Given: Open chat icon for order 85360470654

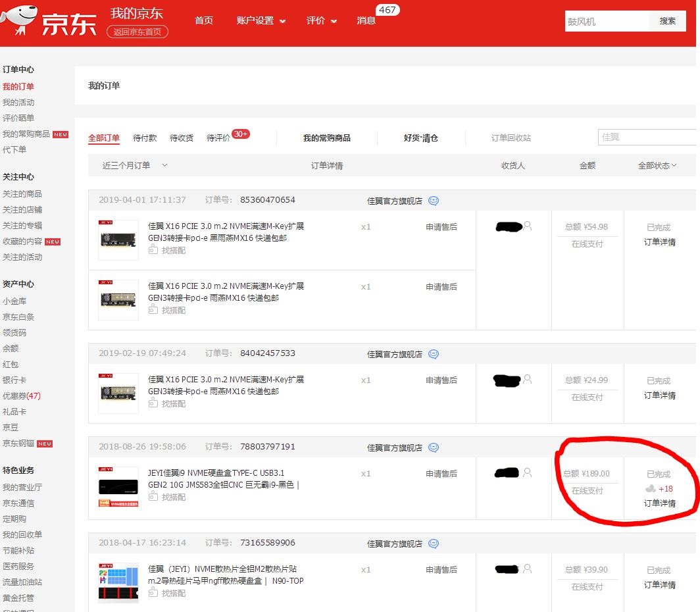Looking at the screenshot, I should point(434,201).
